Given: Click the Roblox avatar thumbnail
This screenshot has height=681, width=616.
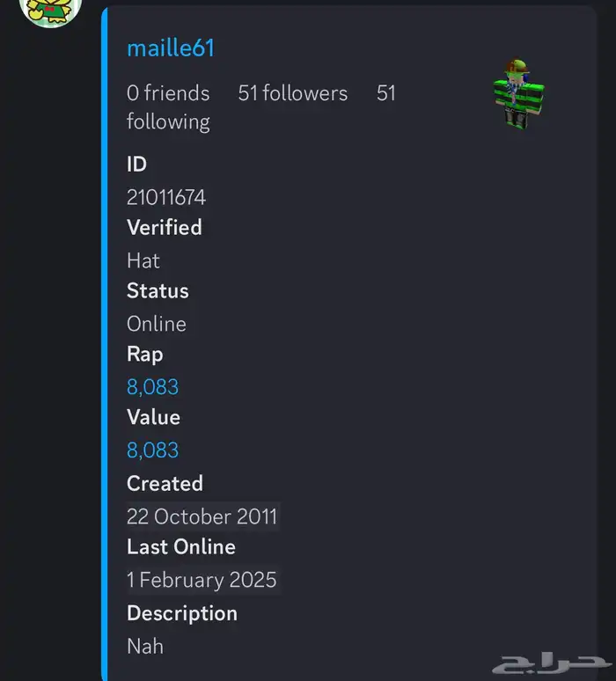Looking at the screenshot, I should [518, 93].
